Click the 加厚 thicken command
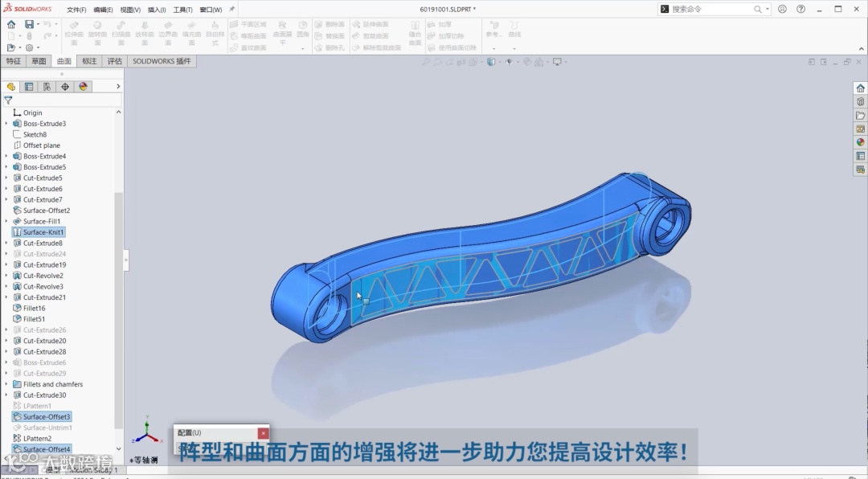The height and width of the screenshot is (479, 868). pos(440,24)
